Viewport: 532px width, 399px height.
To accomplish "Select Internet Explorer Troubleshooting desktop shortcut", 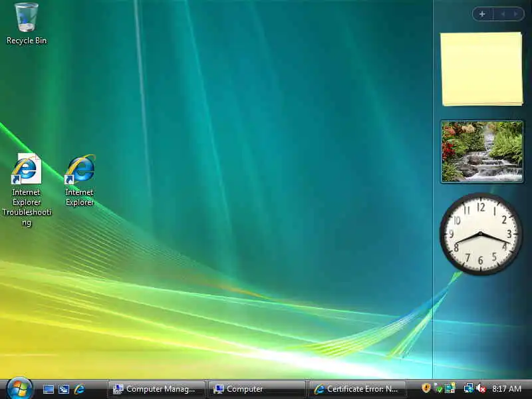I will [27, 190].
